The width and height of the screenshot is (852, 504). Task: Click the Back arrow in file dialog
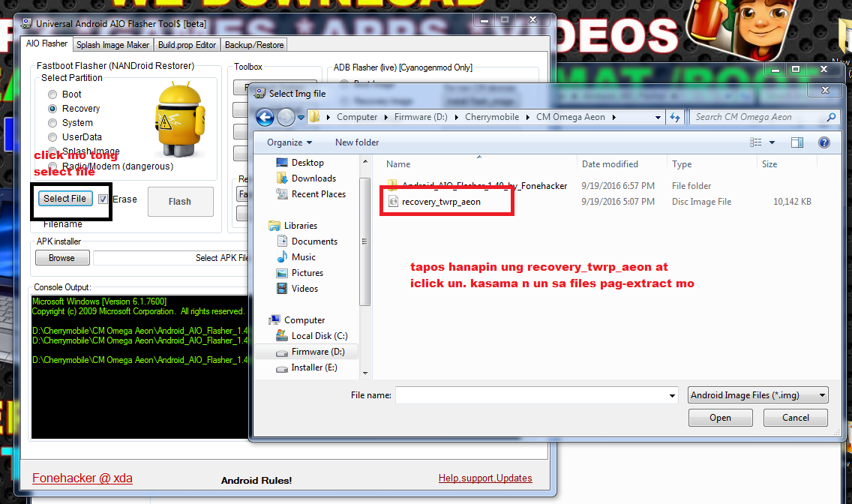pyautogui.click(x=265, y=118)
